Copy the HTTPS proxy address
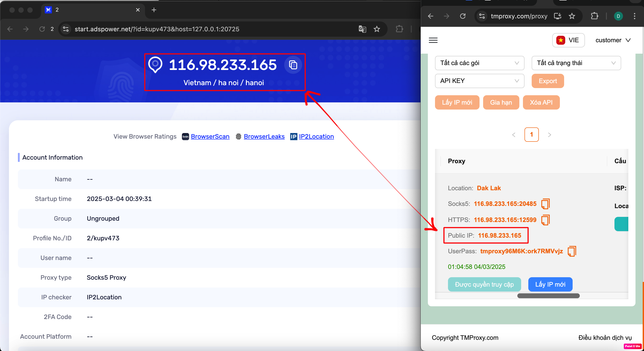644x351 pixels. (545, 220)
